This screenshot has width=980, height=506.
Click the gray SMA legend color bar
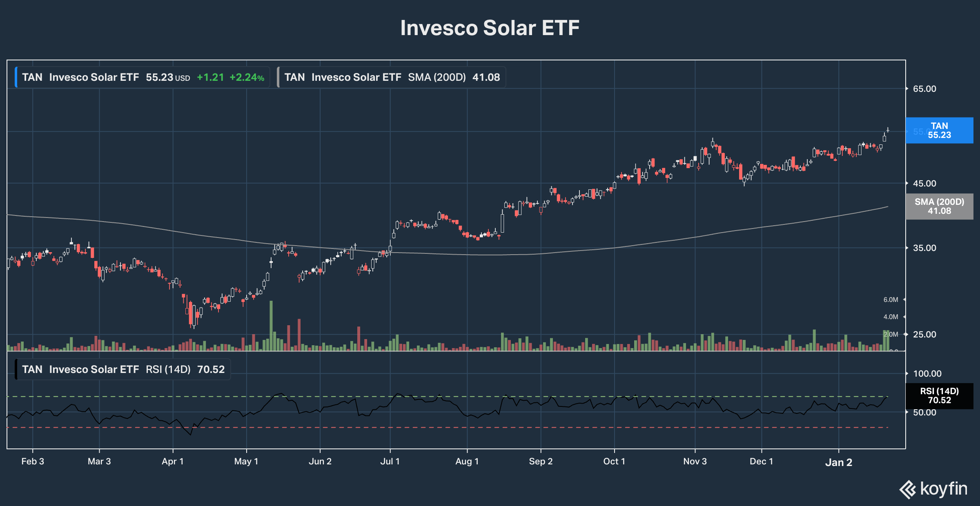[278, 78]
